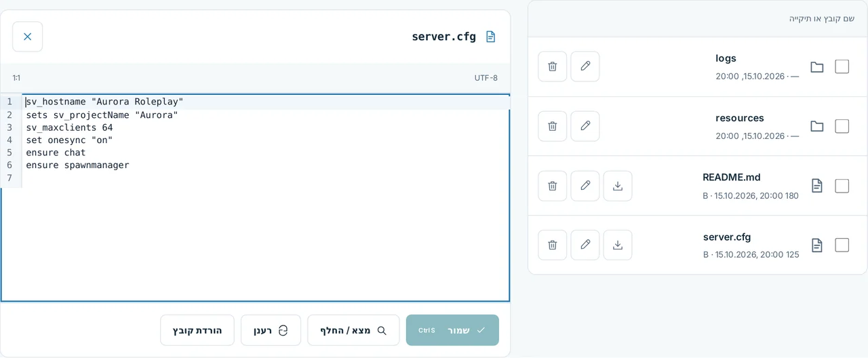
Task: Open README.md by its file name
Action: tap(732, 178)
